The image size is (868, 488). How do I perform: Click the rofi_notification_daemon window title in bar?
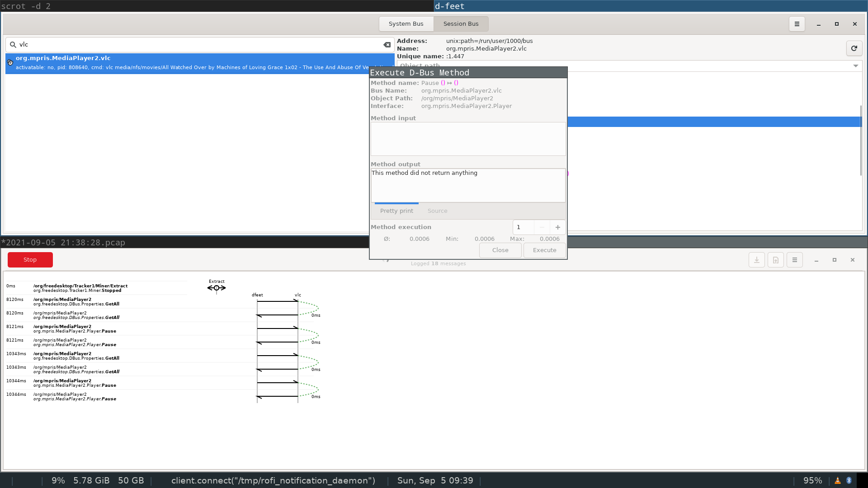273,480
